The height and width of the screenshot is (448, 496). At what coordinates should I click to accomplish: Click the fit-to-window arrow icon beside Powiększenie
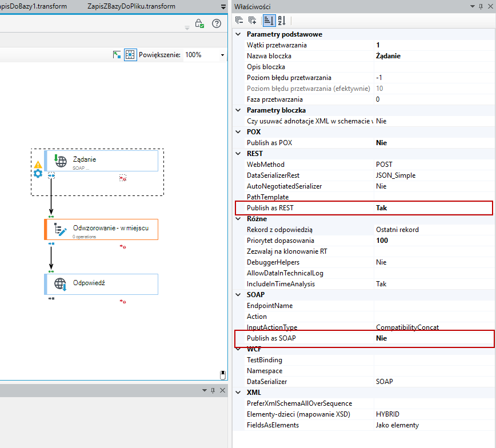(x=117, y=55)
